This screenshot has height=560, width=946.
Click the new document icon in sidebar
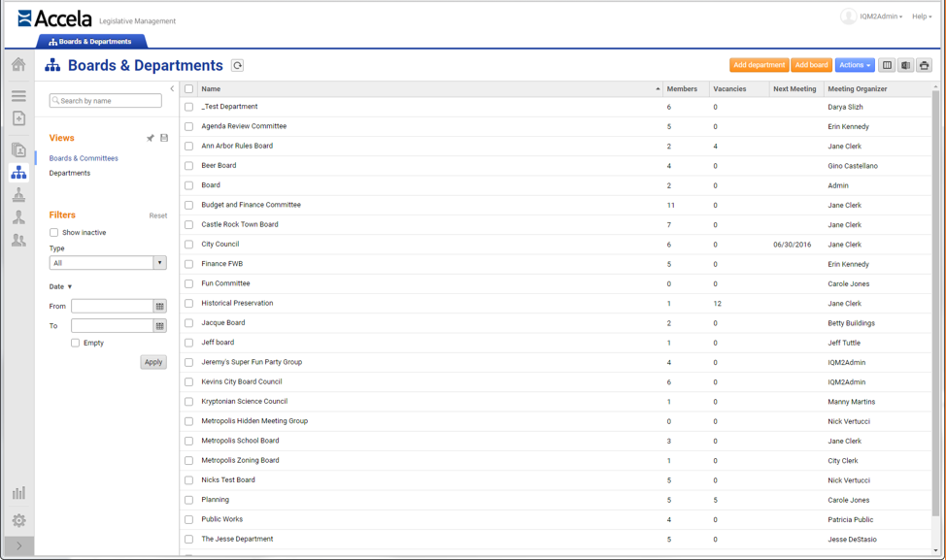tap(18, 118)
